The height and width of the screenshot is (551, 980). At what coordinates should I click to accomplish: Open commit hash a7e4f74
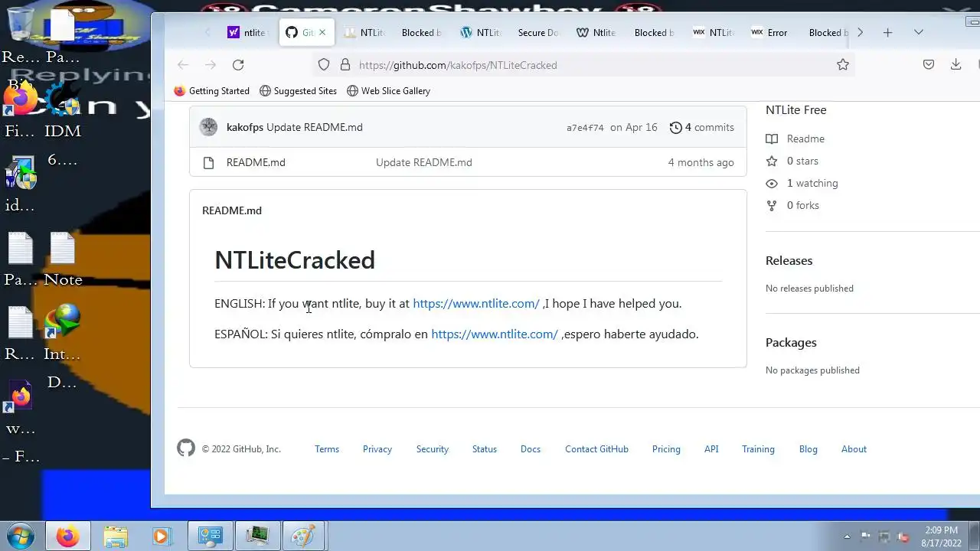pos(585,128)
